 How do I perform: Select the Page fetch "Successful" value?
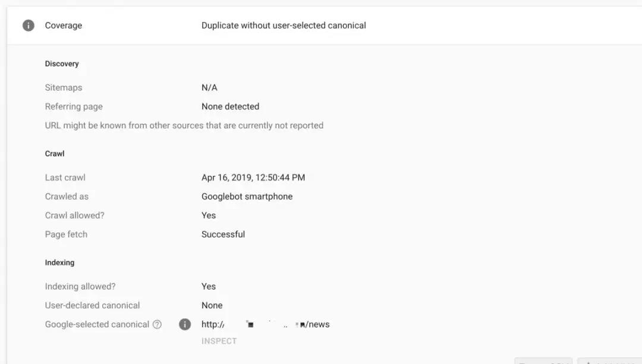click(x=223, y=235)
